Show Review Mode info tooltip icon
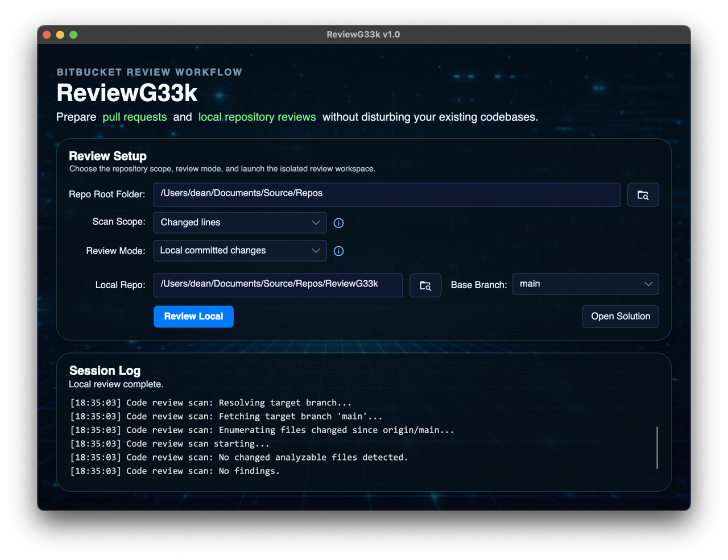The image size is (728, 560). coord(338,251)
